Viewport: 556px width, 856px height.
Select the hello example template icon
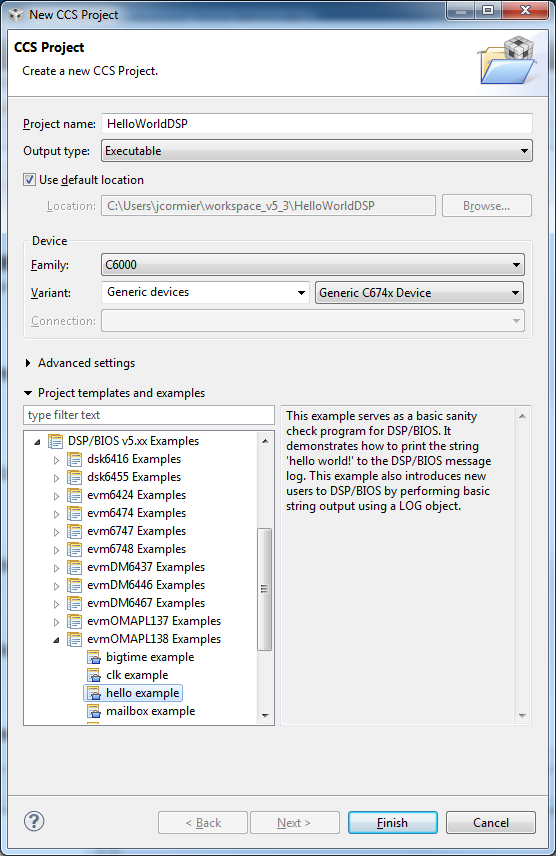pyautogui.click(x=94, y=693)
